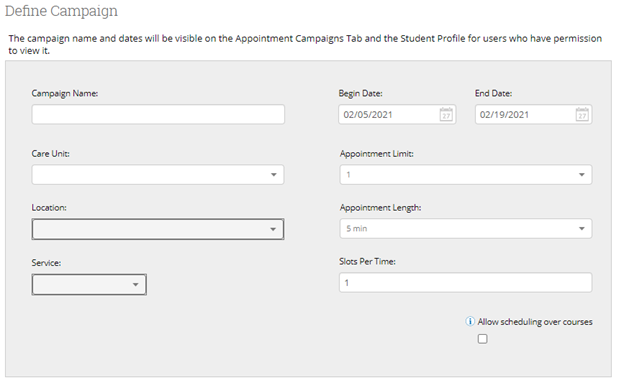Click the Appointment Limit label

376,154
